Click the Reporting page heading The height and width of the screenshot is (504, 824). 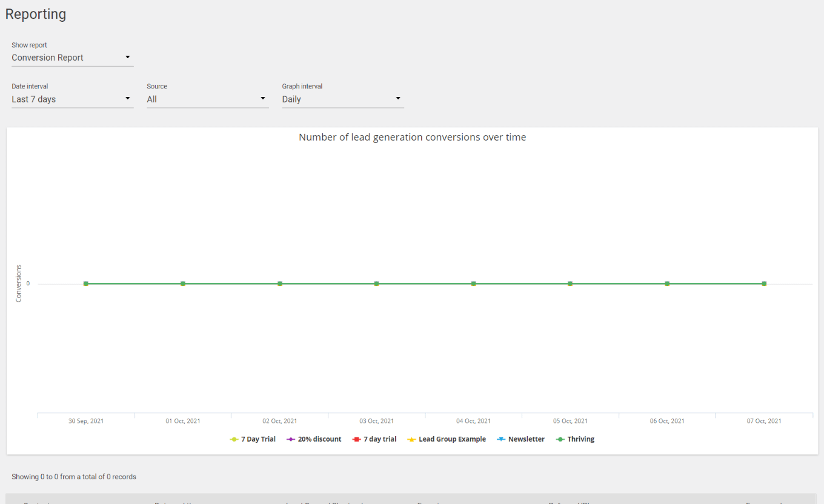[36, 15]
